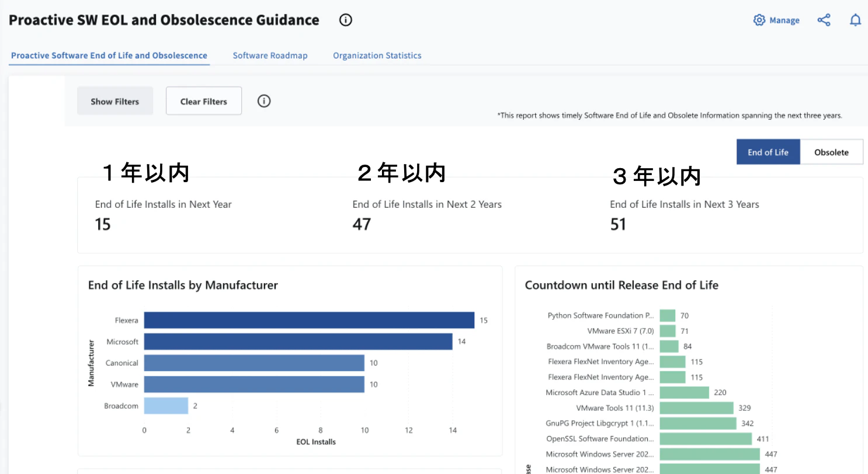Click the Manage label in header
The width and height of the screenshot is (868, 474).
coord(784,20)
